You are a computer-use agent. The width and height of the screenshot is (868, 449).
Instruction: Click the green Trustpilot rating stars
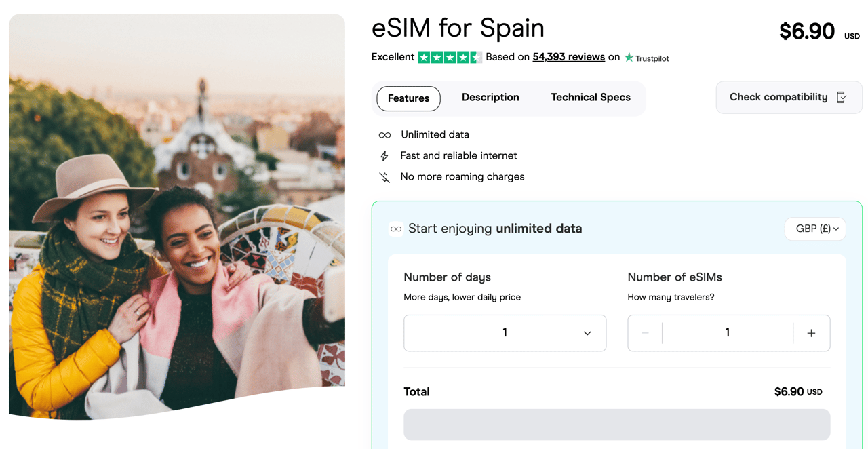pyautogui.click(x=450, y=58)
